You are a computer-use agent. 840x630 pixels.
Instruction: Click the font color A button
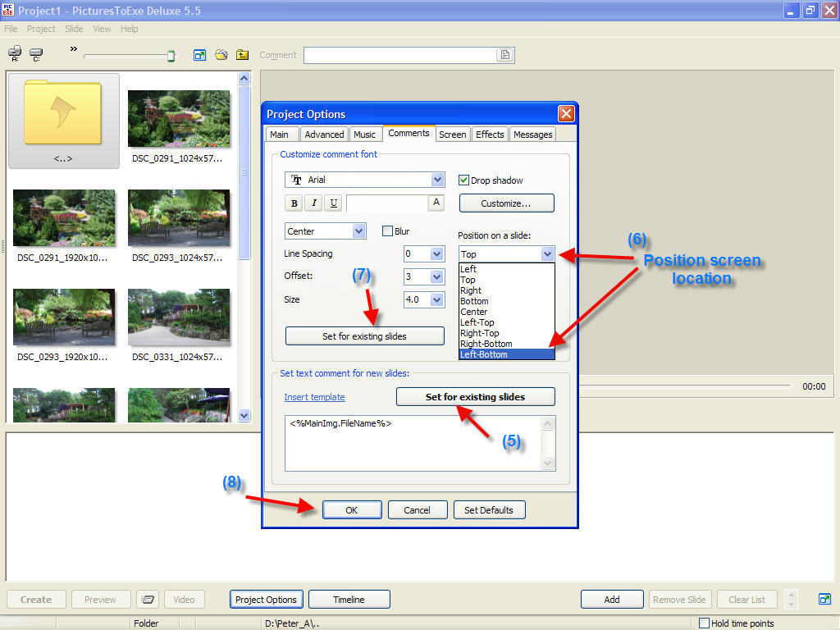pos(436,203)
